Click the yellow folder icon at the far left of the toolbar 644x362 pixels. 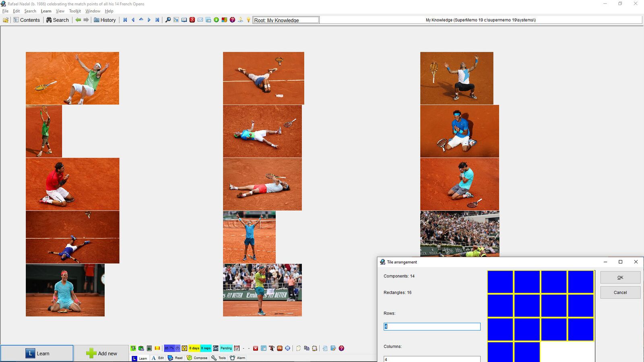(6, 20)
